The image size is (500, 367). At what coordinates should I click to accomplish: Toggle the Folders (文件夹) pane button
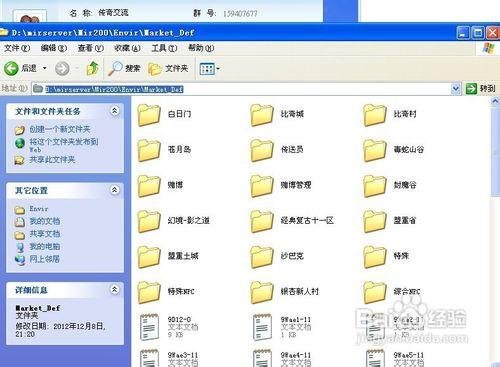click(168, 69)
